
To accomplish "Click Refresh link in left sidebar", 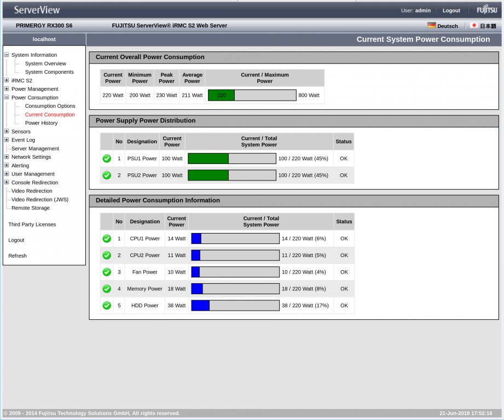I will coord(18,256).
